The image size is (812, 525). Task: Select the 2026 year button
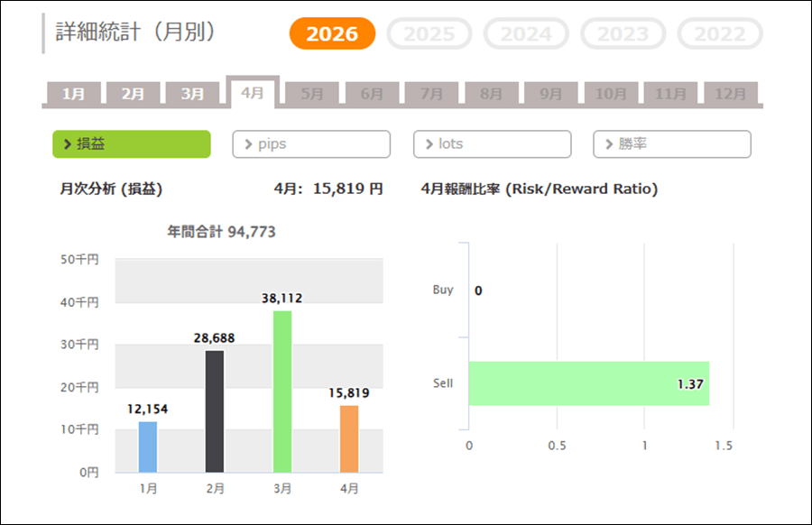click(x=332, y=34)
